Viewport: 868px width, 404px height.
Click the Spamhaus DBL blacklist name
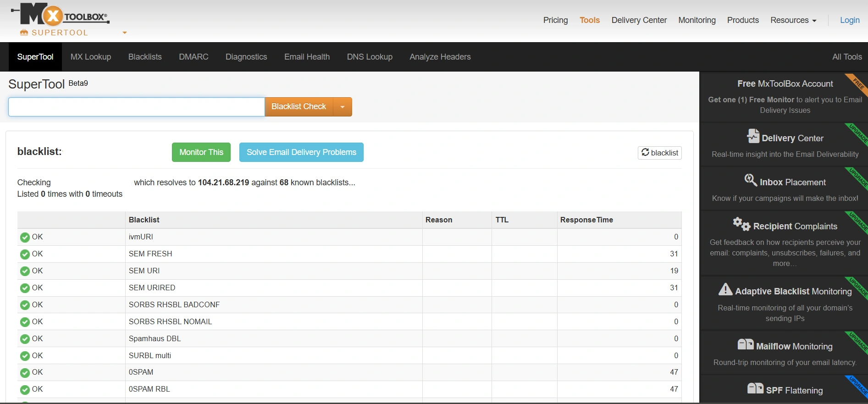click(155, 339)
